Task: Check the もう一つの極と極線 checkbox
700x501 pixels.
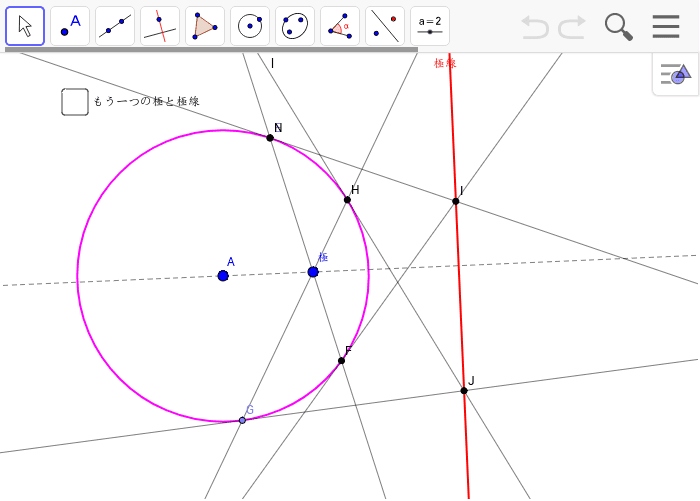Action: 75,102
